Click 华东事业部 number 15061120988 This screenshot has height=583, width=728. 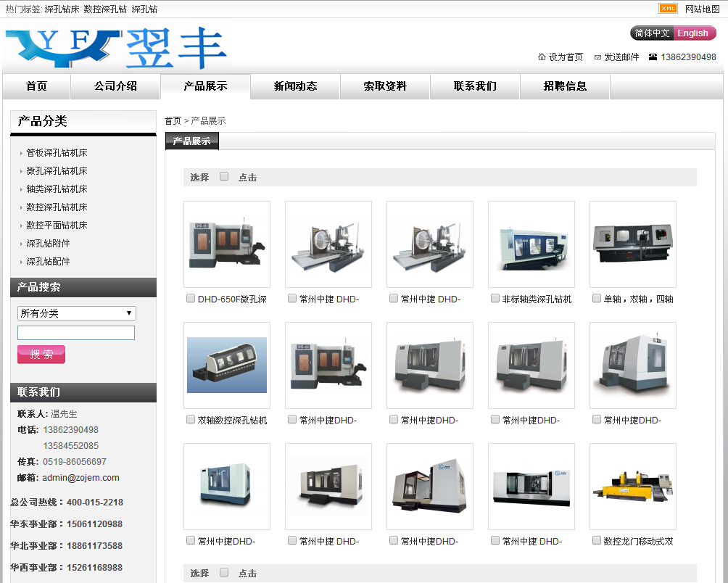click(95, 524)
